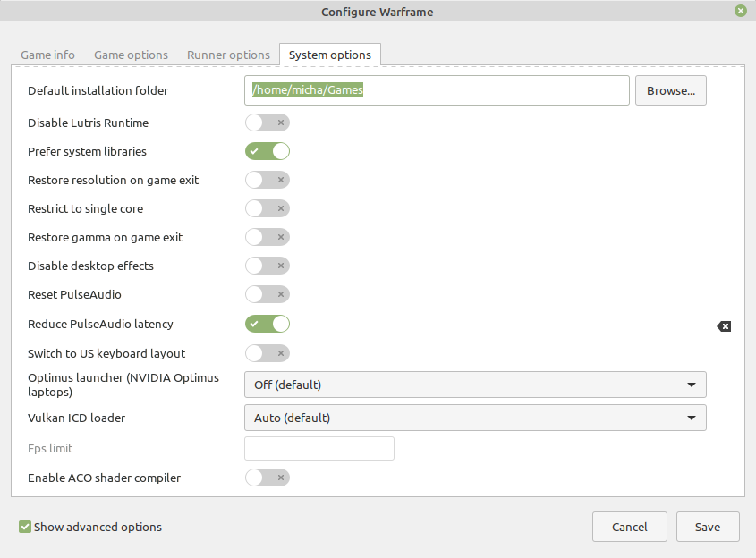
Task: Toggle Disable Lutris Runtime switch
Action: pos(268,123)
